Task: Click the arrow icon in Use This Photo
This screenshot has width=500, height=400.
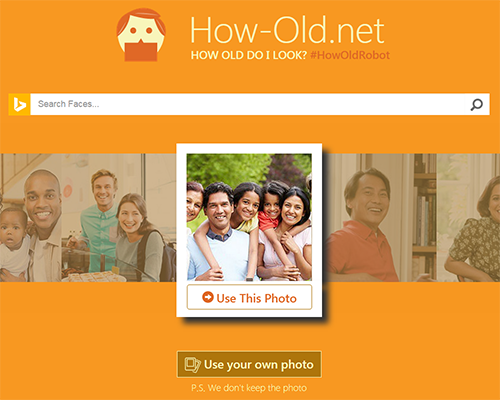Action: (x=208, y=297)
